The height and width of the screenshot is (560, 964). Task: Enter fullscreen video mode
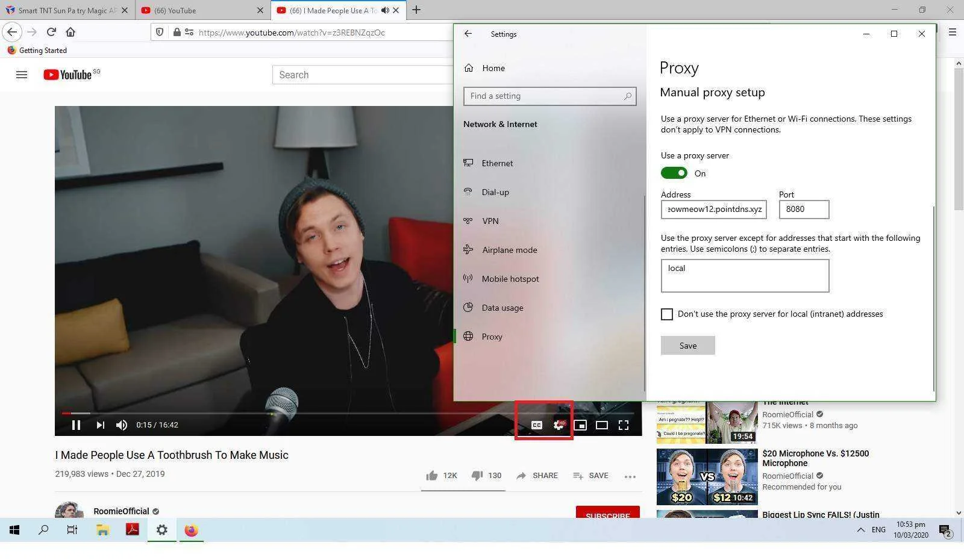(624, 425)
